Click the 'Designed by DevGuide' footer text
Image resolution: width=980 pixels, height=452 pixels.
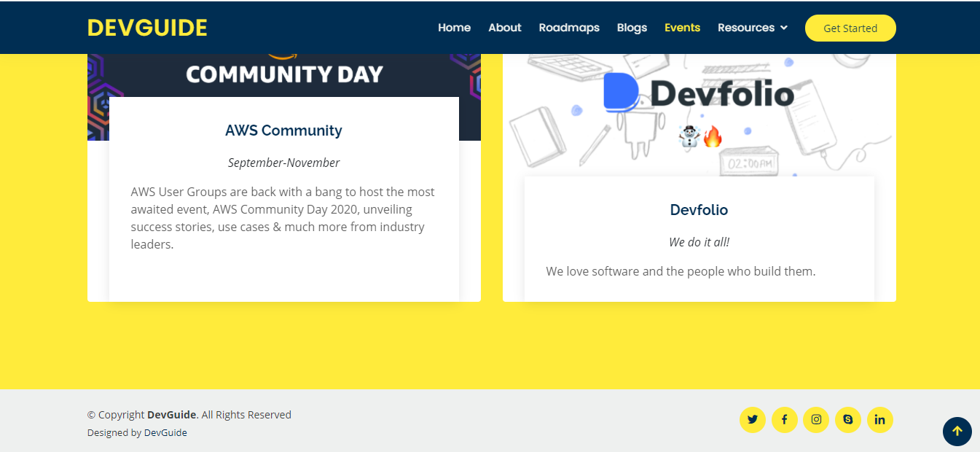point(137,432)
